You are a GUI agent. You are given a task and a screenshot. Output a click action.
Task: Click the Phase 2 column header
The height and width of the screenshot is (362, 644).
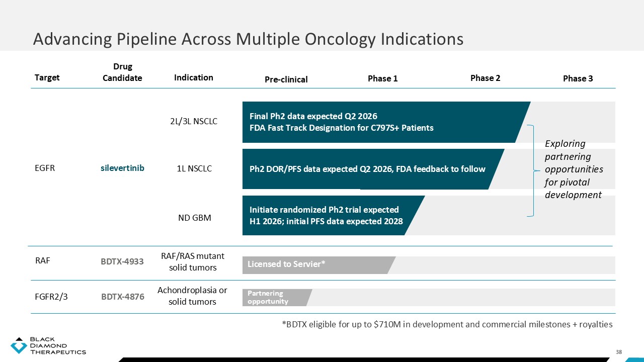click(x=485, y=78)
